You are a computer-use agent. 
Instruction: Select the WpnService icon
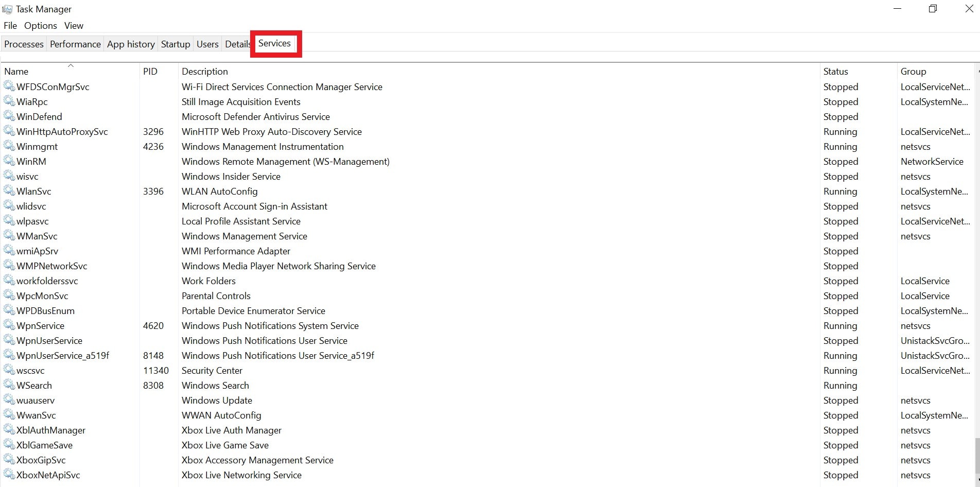9,325
